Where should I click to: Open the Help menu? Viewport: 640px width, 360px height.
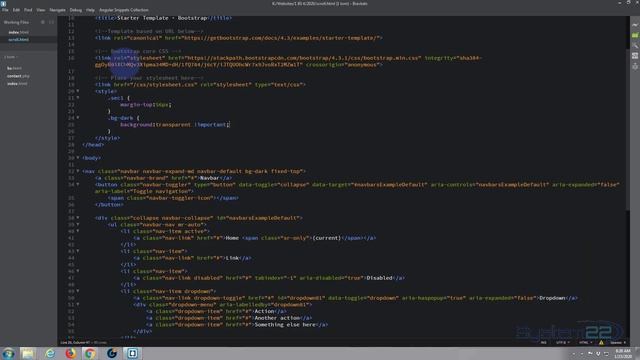click(90, 10)
